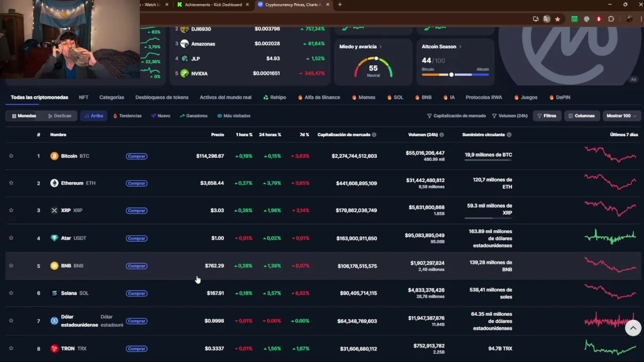The width and height of the screenshot is (644, 362).
Task: Sort by the 24 horas % column
Action: pos(270,135)
